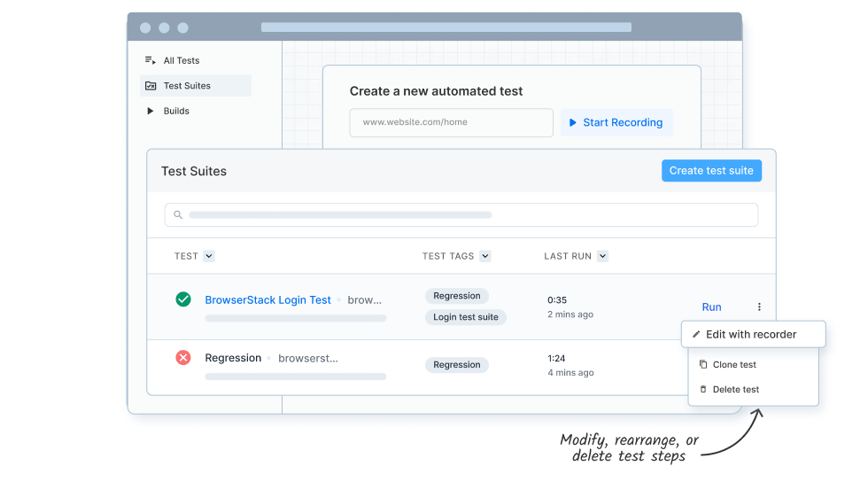The width and height of the screenshot is (868, 497).
Task: Open the three-dot more options menu
Action: click(x=759, y=307)
